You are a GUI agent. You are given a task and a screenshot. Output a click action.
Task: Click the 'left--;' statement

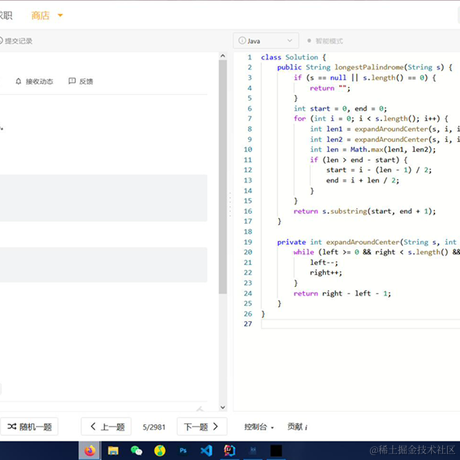click(324, 263)
